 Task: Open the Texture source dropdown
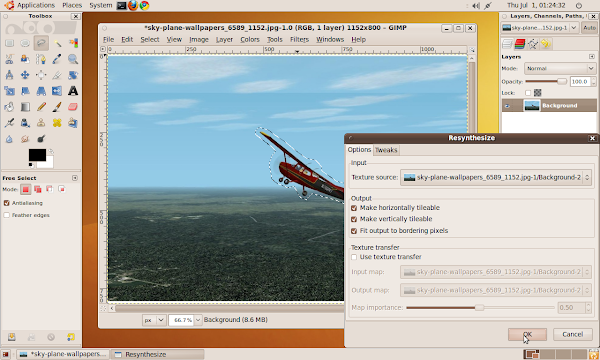point(496,178)
